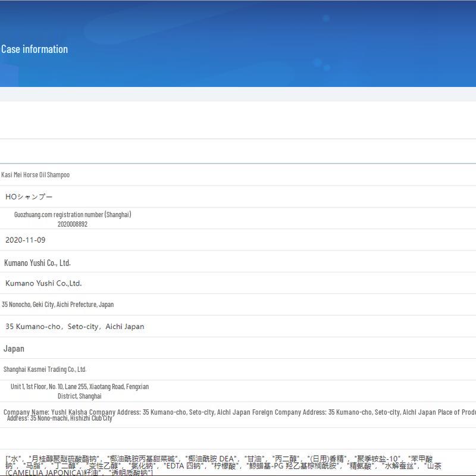Select the 35 Kumano-cho, Seto-city address row
The width and height of the screenshot is (476, 476).
[x=74, y=327]
